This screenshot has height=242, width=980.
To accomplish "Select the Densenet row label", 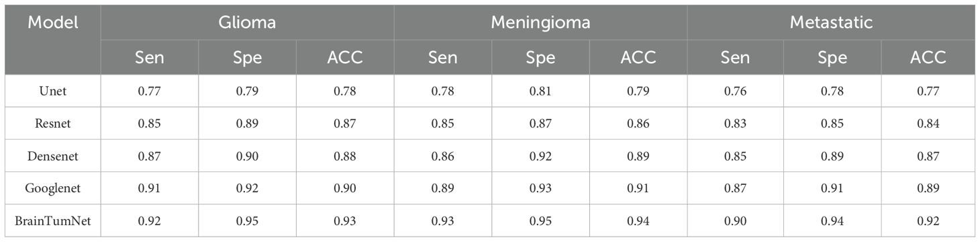I will tap(53, 155).
